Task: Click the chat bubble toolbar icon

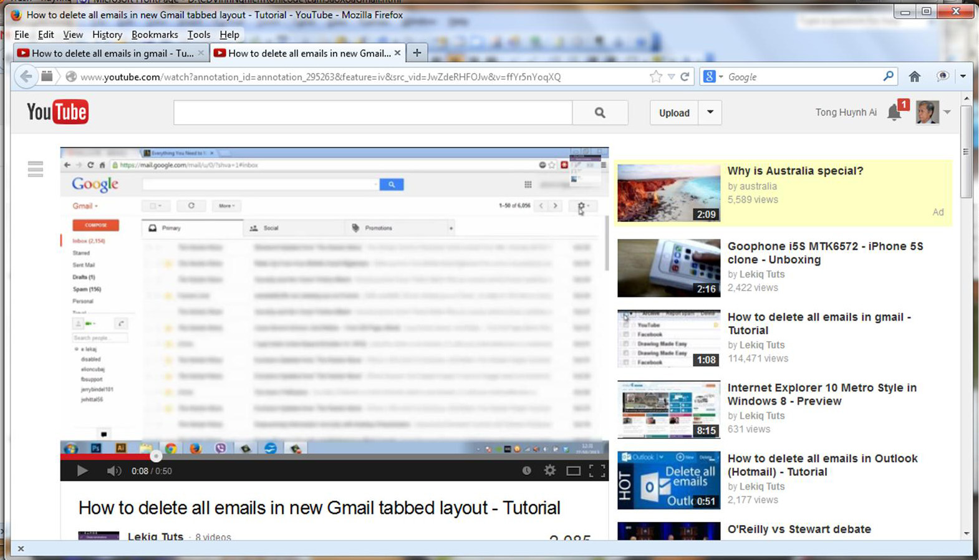Action: [943, 77]
